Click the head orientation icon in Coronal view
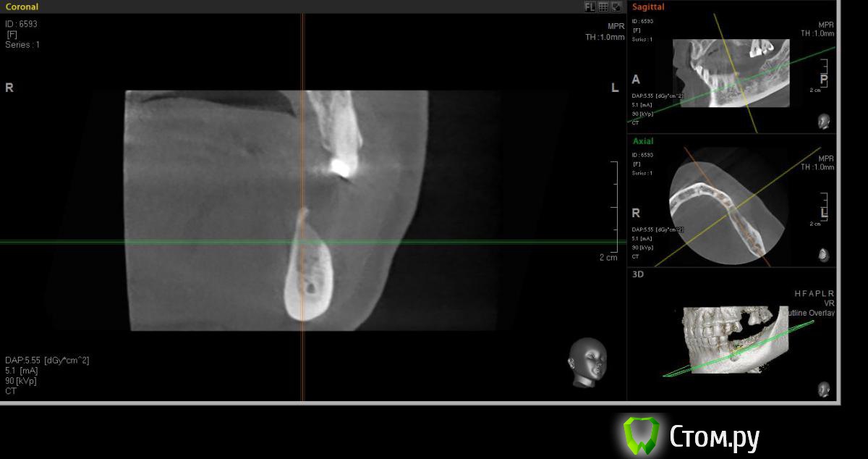 [x=587, y=360]
